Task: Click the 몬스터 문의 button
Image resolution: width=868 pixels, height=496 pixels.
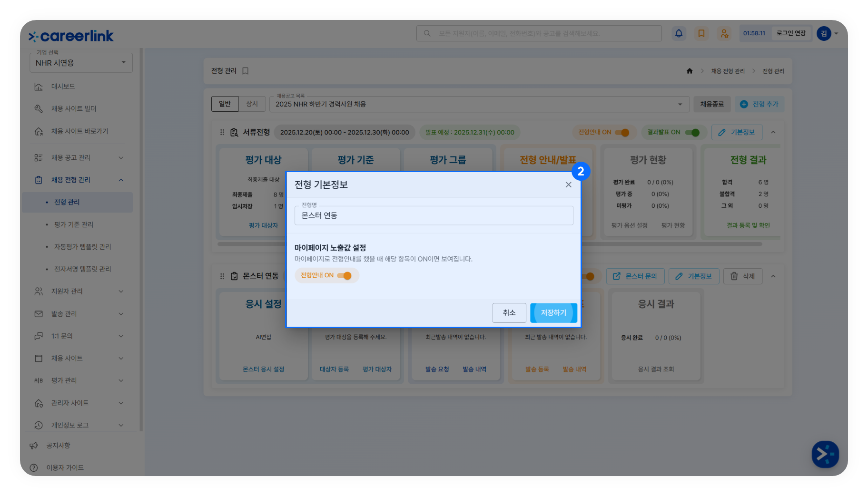Action: [x=635, y=276]
